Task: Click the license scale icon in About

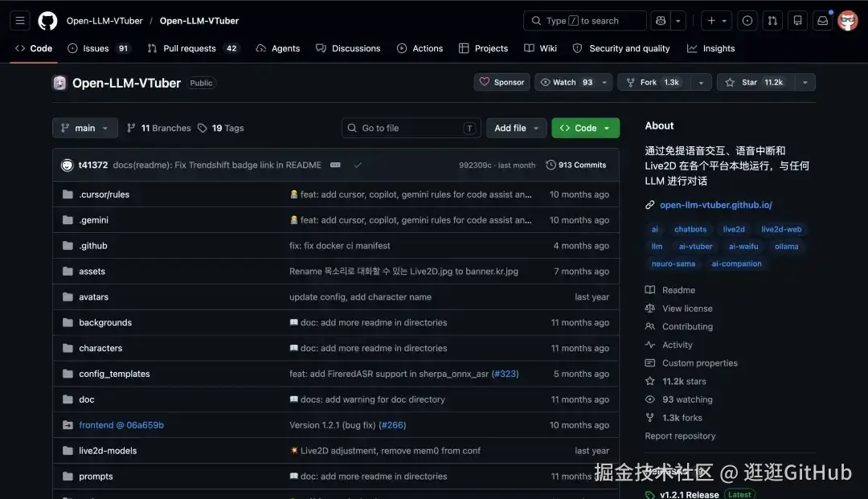Action: [650, 308]
